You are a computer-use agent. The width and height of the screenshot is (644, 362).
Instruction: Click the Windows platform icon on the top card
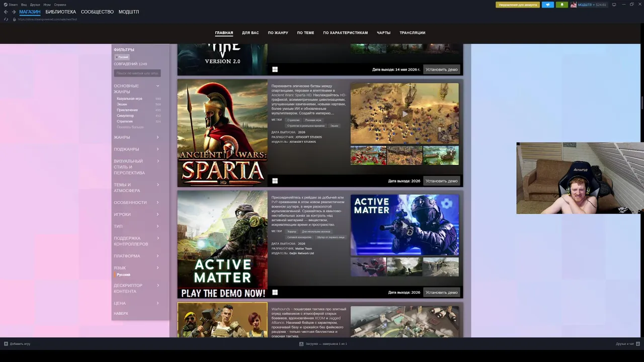click(275, 69)
